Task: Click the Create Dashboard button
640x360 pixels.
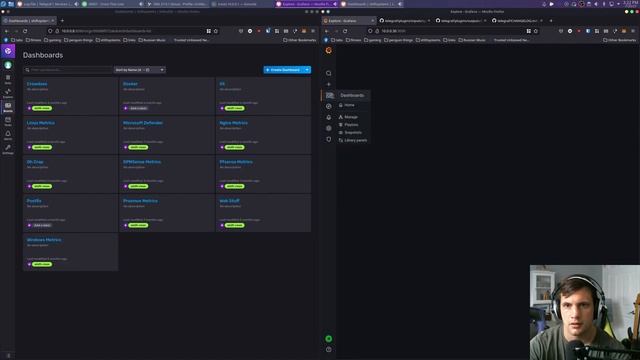Action: [x=283, y=70]
